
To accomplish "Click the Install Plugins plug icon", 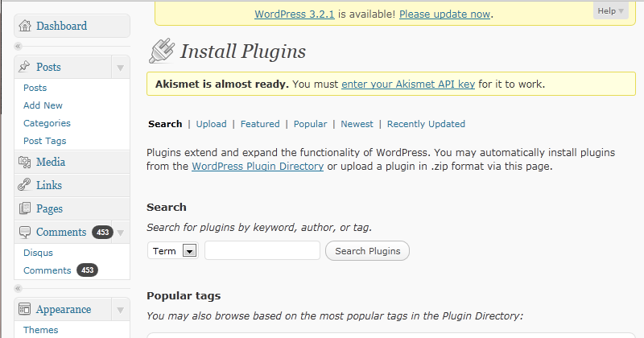I will [161, 52].
